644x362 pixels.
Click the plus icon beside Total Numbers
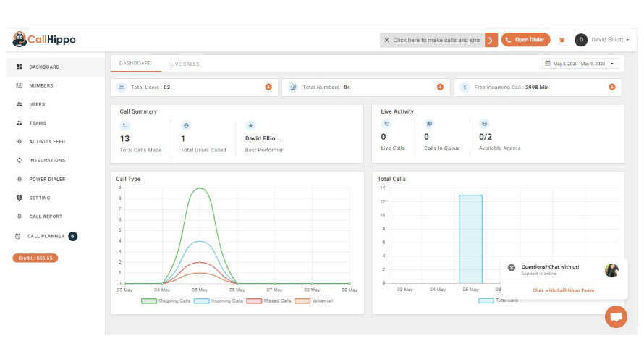point(440,87)
